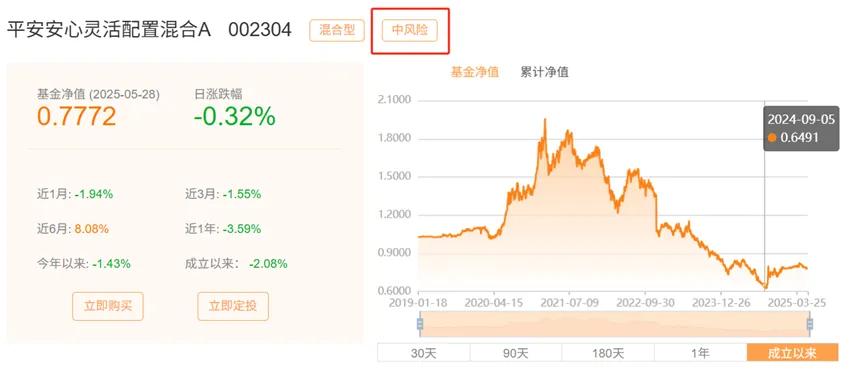Click the 中风险 risk level tag

click(409, 30)
